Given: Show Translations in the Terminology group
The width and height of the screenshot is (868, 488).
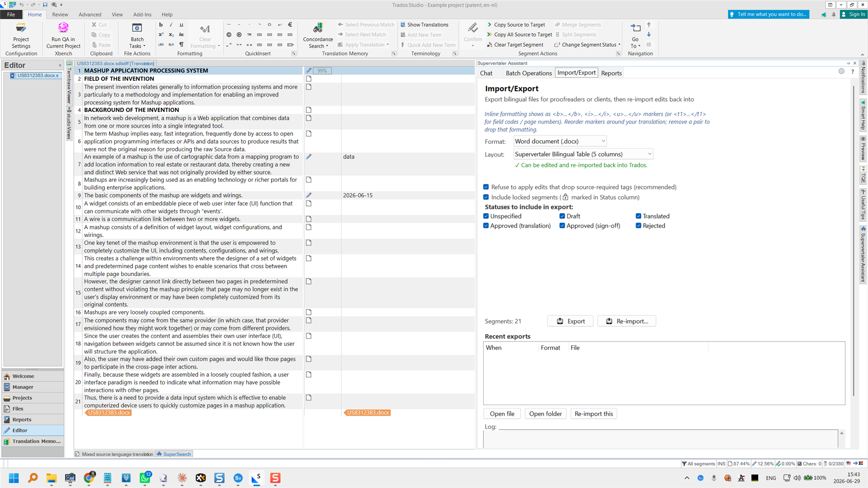Looking at the screenshot, I should 424,25.
